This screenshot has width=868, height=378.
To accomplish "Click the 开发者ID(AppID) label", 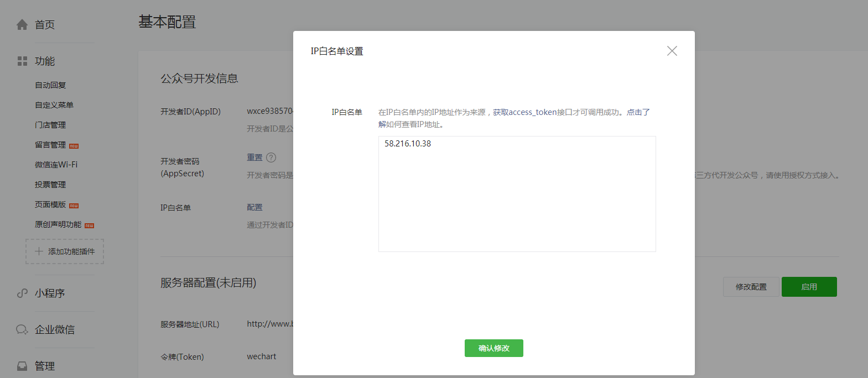I will tap(190, 112).
